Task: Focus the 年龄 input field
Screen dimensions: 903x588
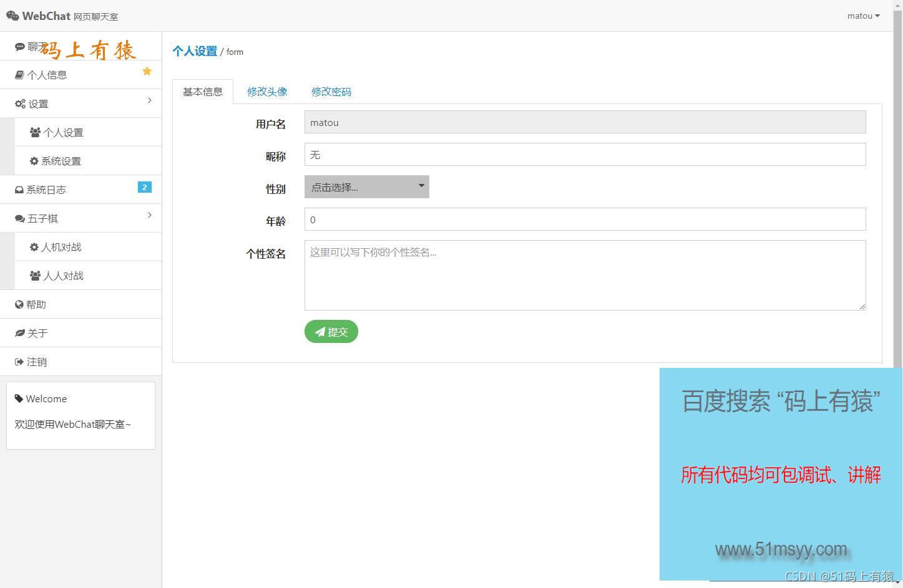Action: point(585,219)
